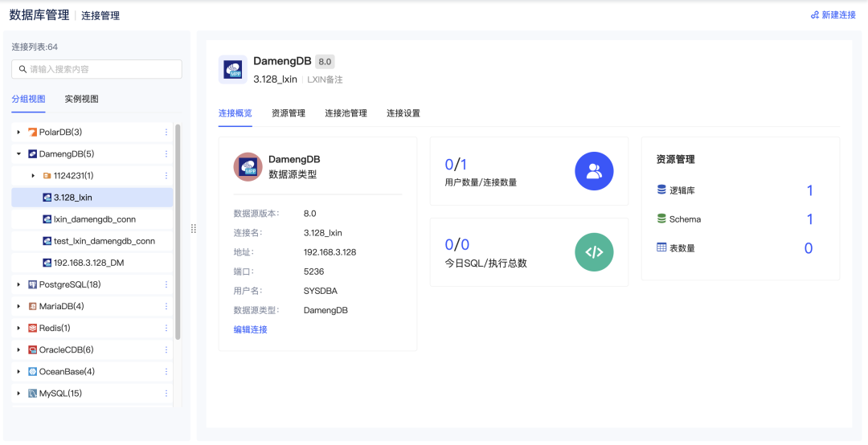Image resolution: width=868 pixels, height=445 pixels.
Task: Click the DamengDB group logo icon
Action: click(x=32, y=154)
